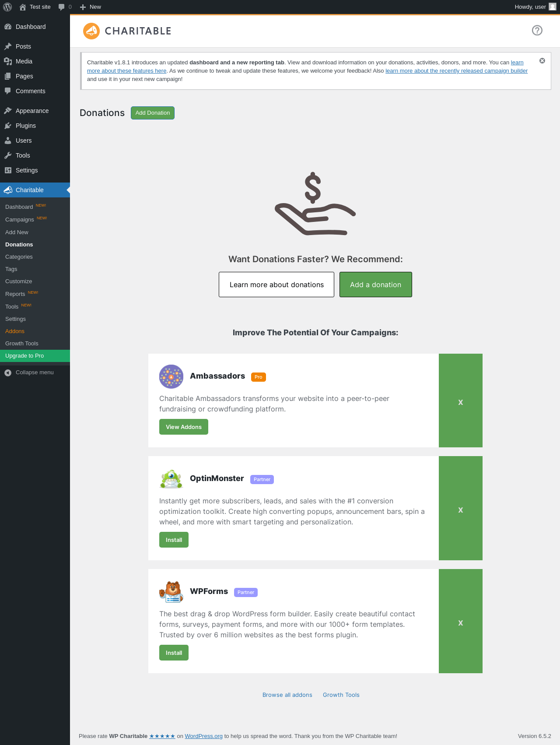Select Add New under Charitable
Image resolution: width=560 pixels, height=745 pixels.
[35, 232]
